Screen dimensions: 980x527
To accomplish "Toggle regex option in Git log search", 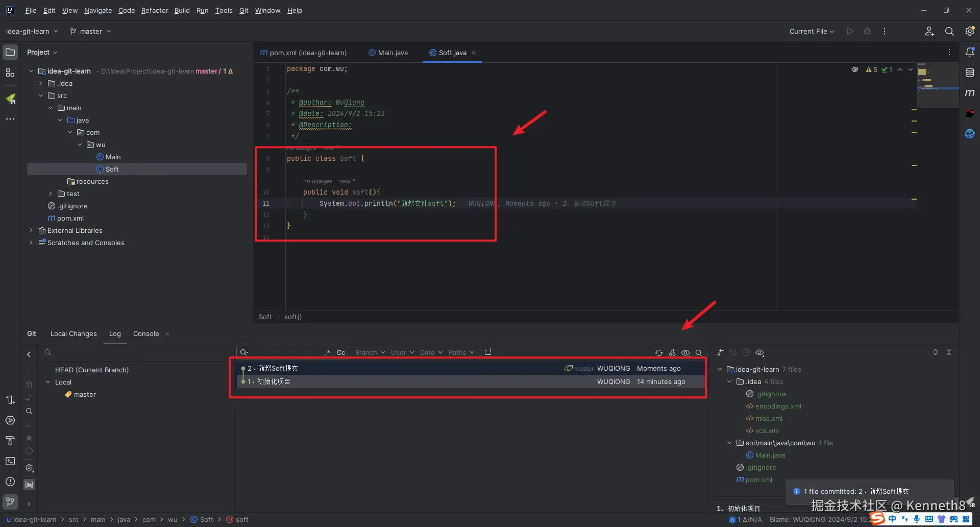I will (x=328, y=352).
